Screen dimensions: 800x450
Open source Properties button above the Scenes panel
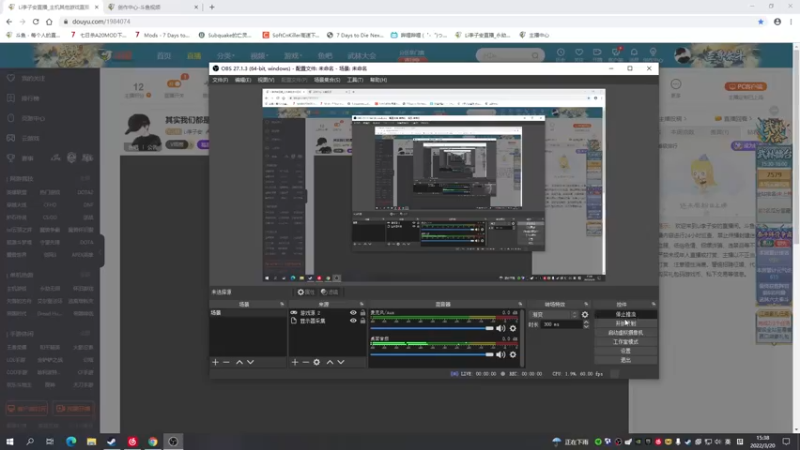pyautogui.click(x=306, y=292)
